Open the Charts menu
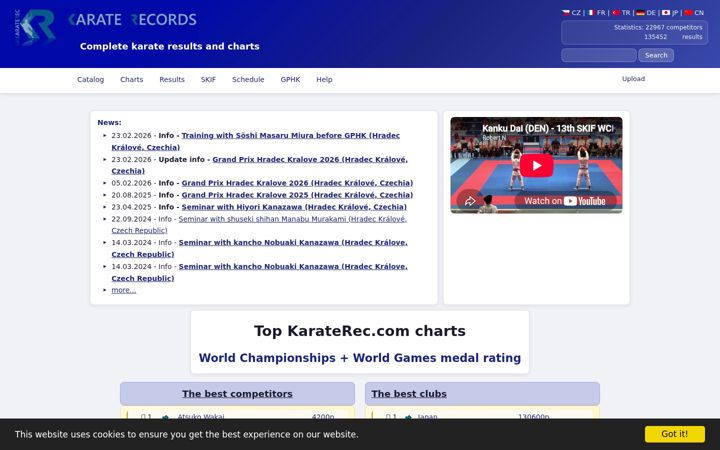Image resolution: width=720 pixels, height=450 pixels. [x=132, y=79]
